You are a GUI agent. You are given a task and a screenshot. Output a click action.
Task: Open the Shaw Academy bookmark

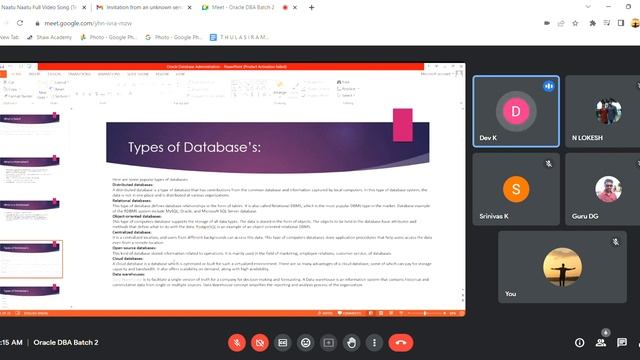tap(49, 37)
